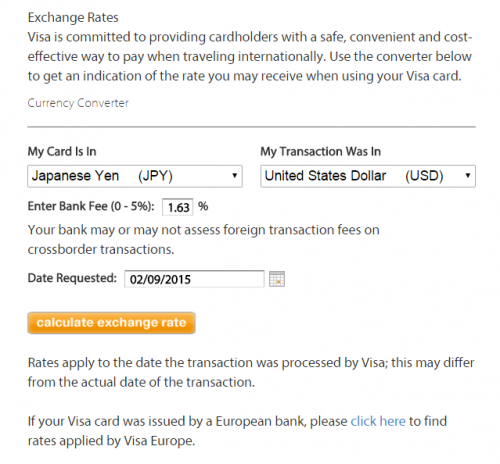Click the Currency Converter section title

tap(78, 103)
